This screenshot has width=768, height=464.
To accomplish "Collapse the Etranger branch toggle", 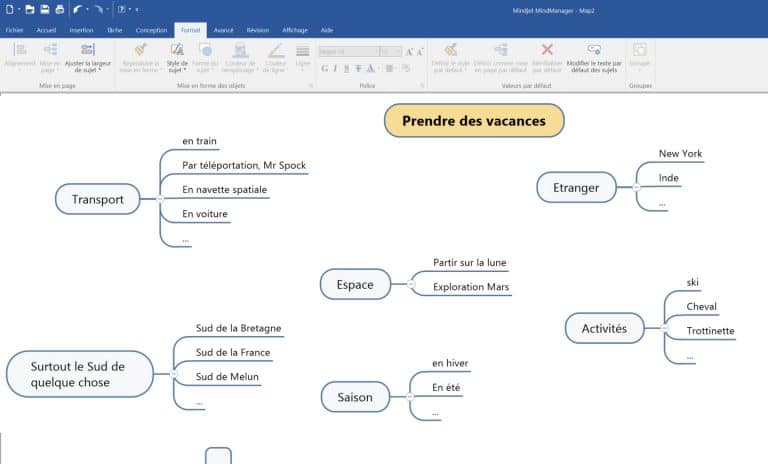I will coord(636,187).
